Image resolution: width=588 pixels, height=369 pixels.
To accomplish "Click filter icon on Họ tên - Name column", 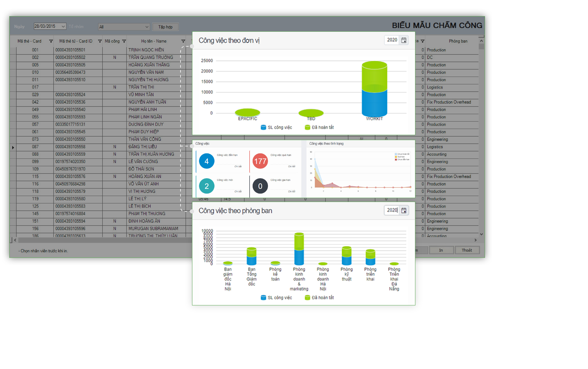I will tap(183, 41).
